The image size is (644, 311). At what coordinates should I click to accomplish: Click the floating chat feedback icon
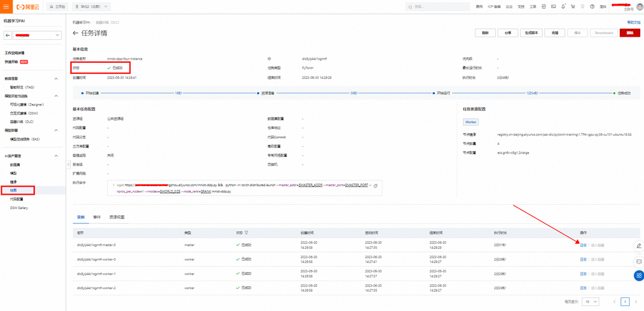(x=638, y=261)
